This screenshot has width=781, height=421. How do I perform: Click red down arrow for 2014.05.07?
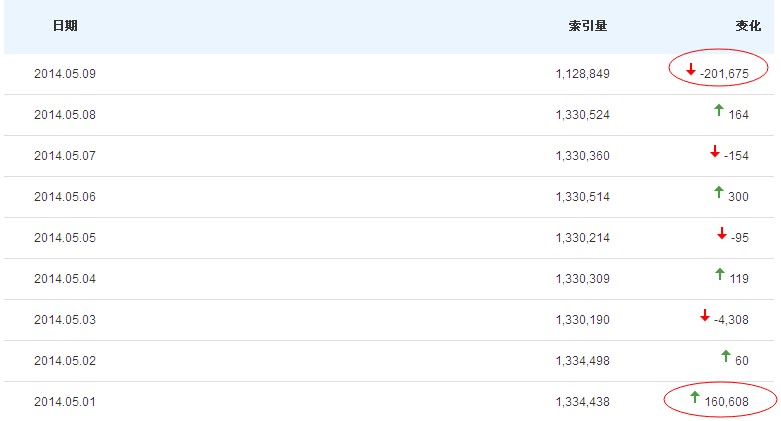[x=715, y=152]
